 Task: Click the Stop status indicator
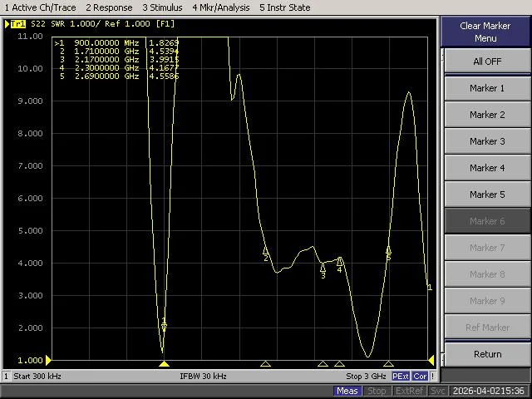tap(377, 392)
